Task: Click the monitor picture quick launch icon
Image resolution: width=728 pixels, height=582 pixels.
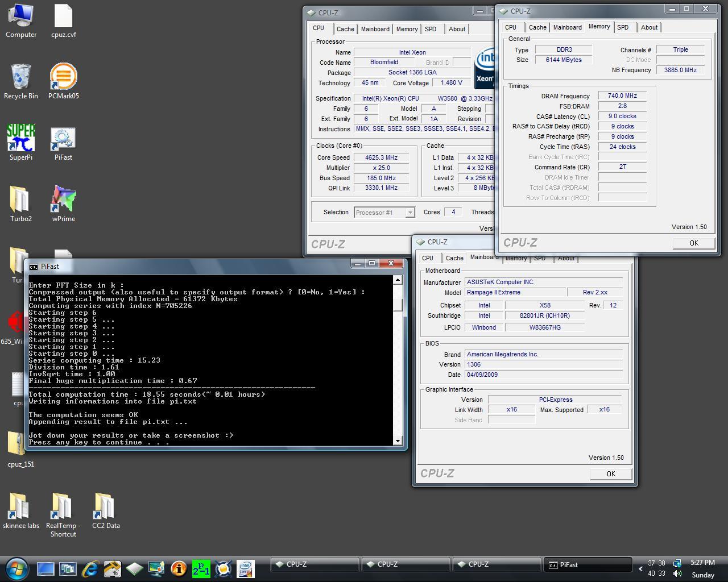Action: click(156, 568)
